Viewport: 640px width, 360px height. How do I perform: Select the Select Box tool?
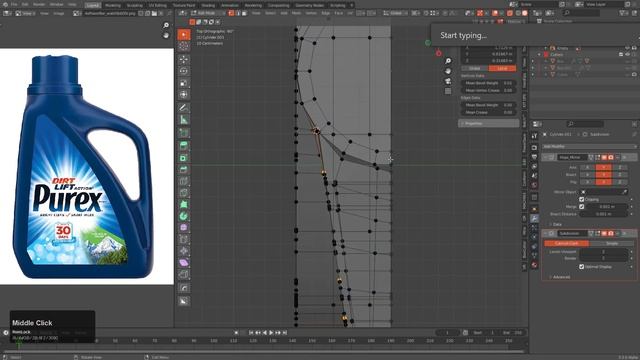(x=184, y=35)
